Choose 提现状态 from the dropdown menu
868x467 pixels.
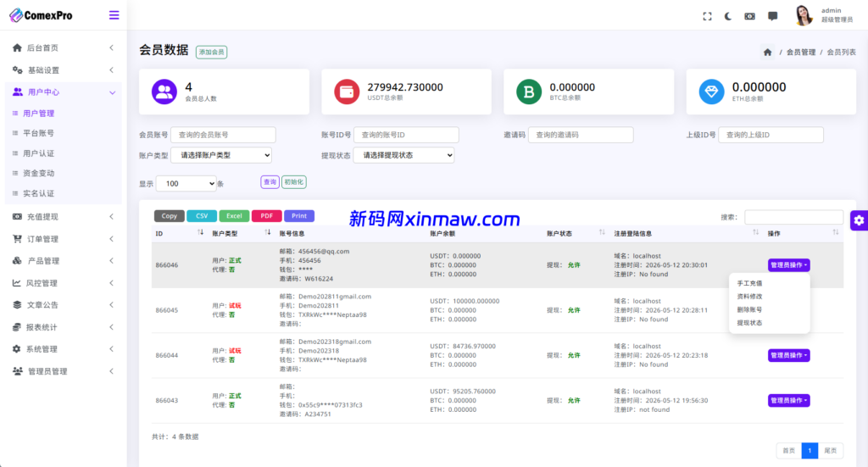(749, 323)
